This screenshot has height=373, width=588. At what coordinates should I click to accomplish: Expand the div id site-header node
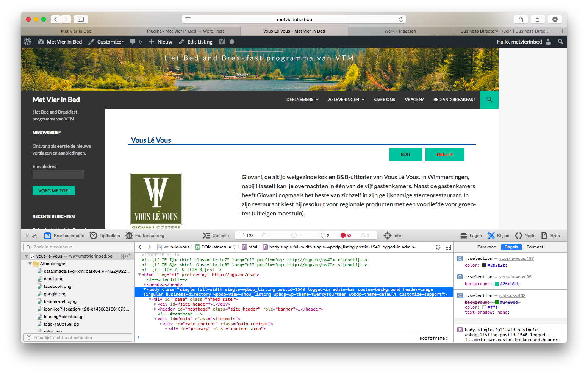(155, 304)
